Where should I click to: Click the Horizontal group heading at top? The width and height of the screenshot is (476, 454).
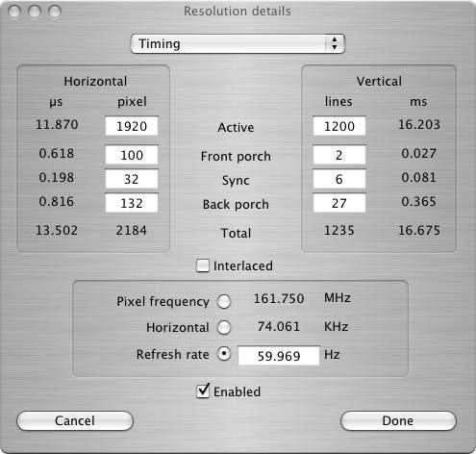[x=95, y=81]
